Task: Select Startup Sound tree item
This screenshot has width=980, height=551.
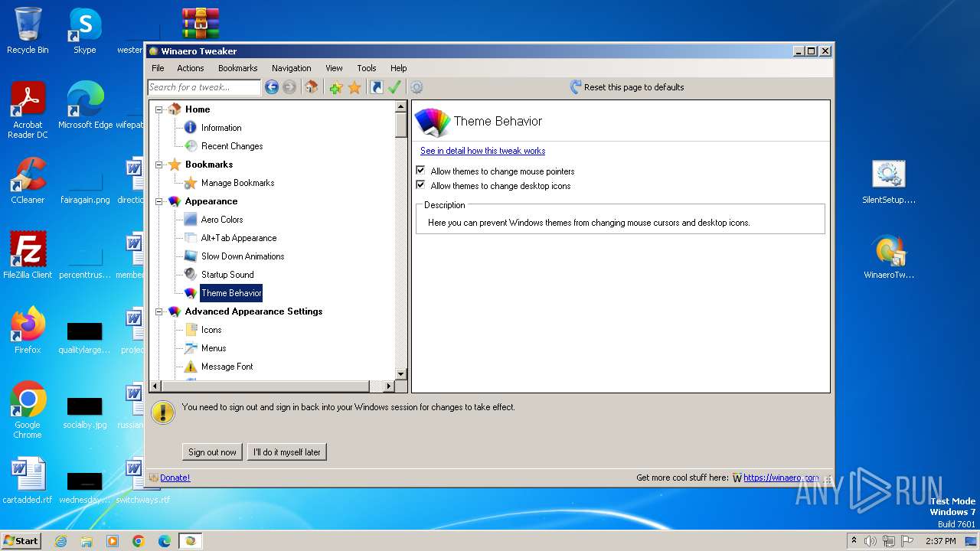Action: pyautogui.click(x=227, y=275)
